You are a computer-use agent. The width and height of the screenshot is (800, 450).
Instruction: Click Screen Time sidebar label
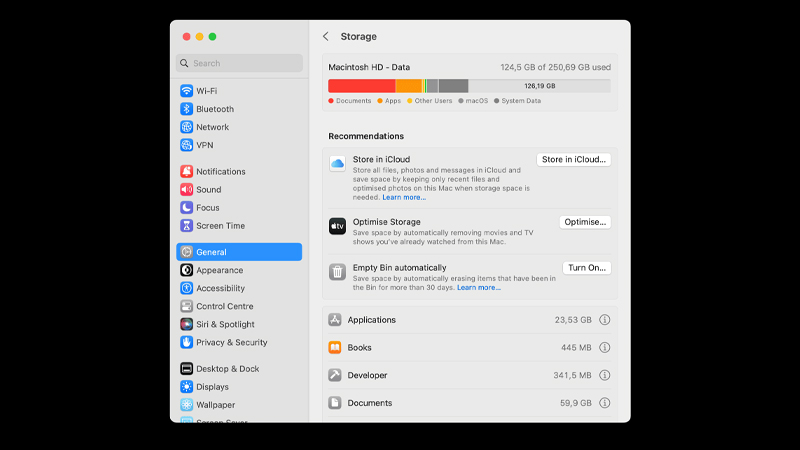pos(220,226)
